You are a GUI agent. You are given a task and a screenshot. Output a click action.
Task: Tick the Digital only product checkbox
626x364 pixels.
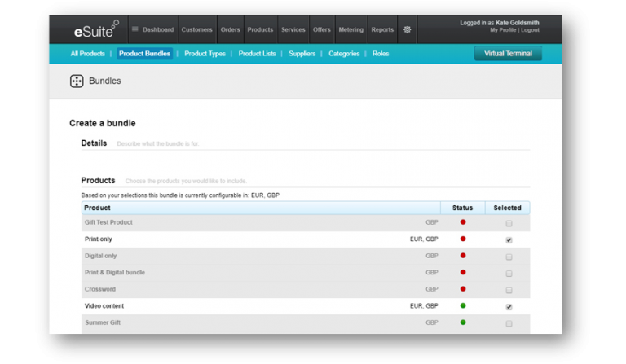click(509, 257)
